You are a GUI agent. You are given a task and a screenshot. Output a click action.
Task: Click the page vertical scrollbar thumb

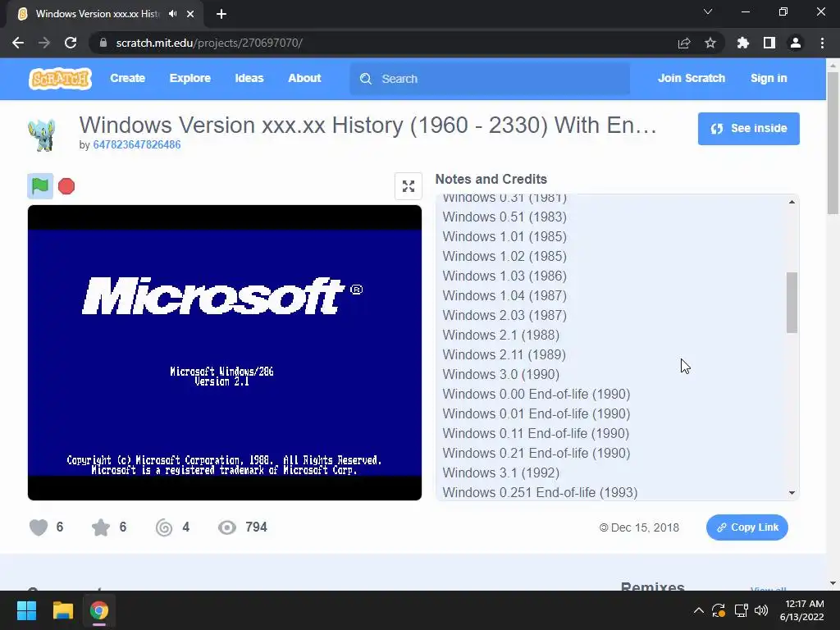point(833,143)
